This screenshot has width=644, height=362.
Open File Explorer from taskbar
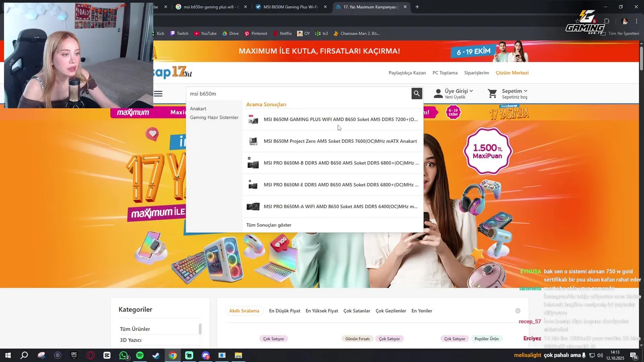pos(238,355)
